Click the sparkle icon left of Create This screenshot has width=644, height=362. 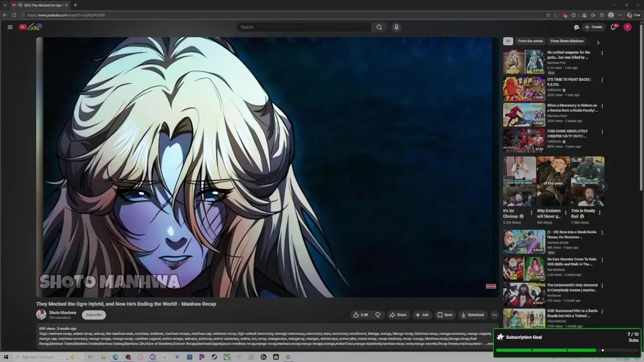click(x=577, y=27)
